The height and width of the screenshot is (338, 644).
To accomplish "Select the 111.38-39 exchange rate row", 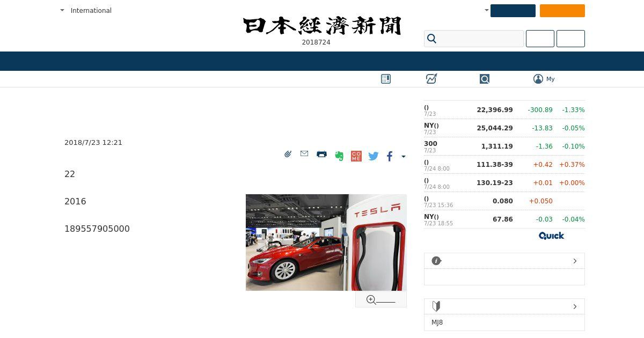I will [504, 165].
